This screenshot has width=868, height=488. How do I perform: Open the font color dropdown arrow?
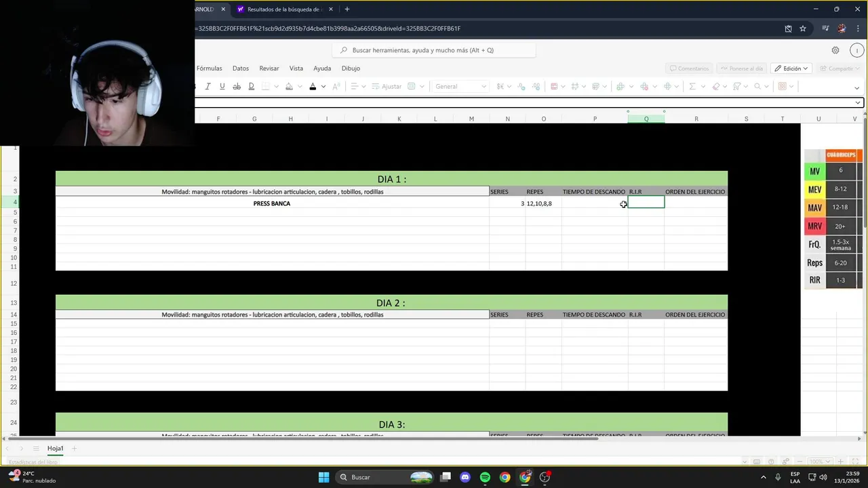[x=323, y=86]
